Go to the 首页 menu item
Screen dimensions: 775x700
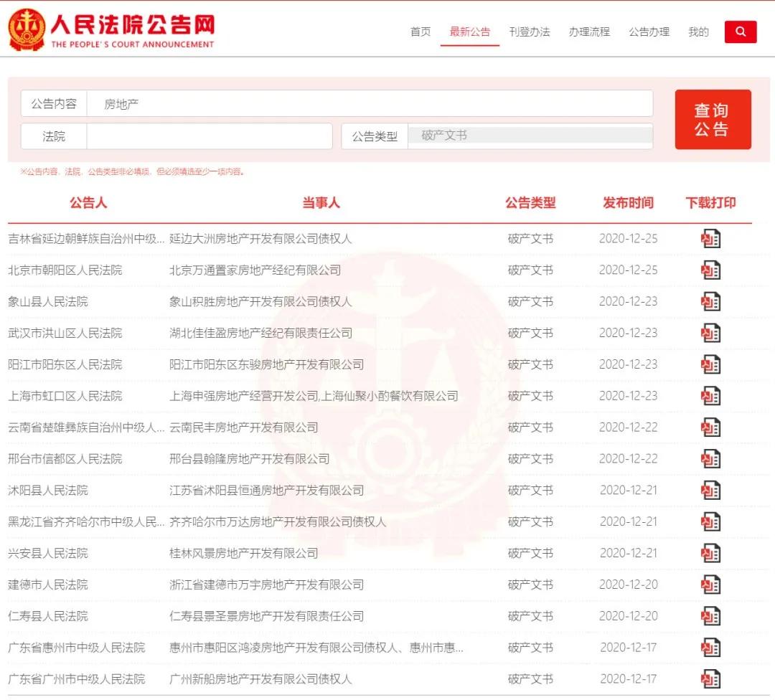(421, 32)
